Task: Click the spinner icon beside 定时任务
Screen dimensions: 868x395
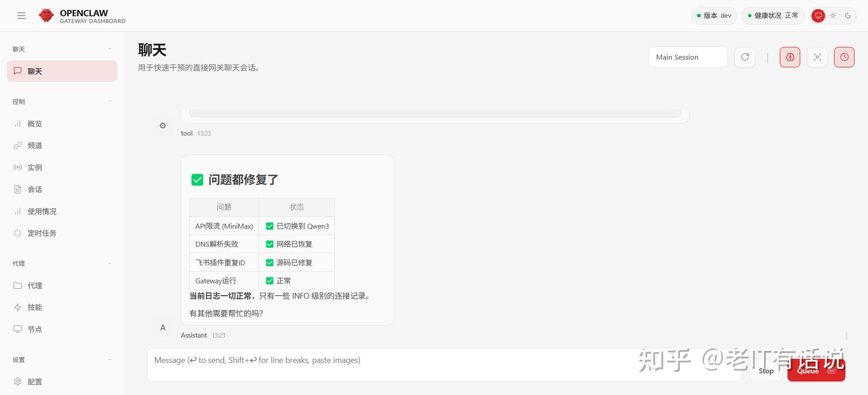Action: pyautogui.click(x=18, y=233)
